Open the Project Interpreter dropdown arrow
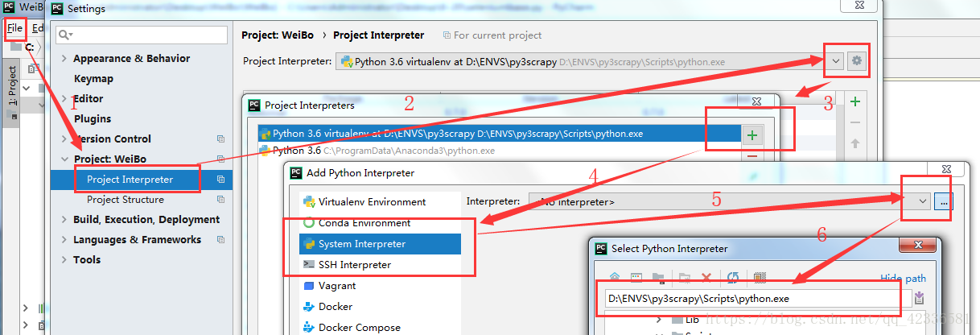 click(836, 61)
